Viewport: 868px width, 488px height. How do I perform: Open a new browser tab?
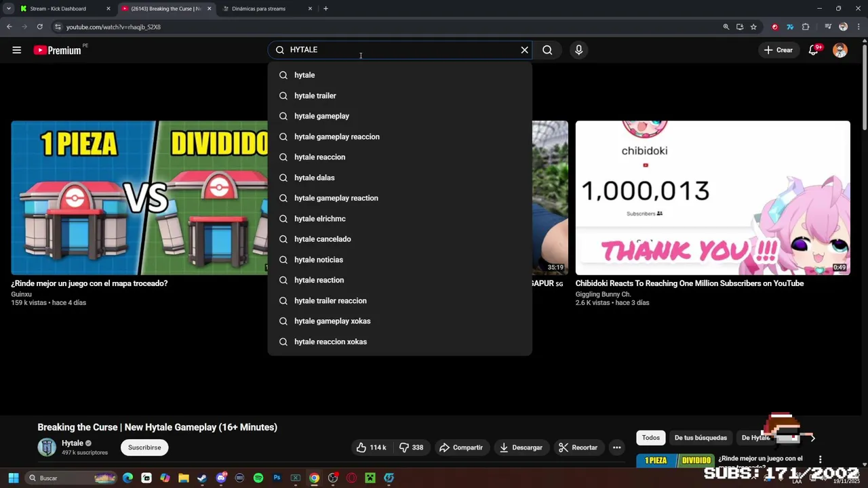325,9
